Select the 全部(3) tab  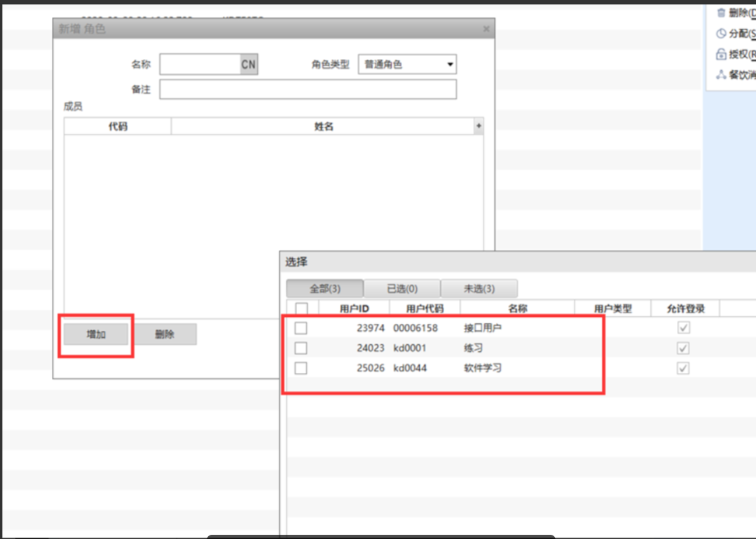(324, 288)
